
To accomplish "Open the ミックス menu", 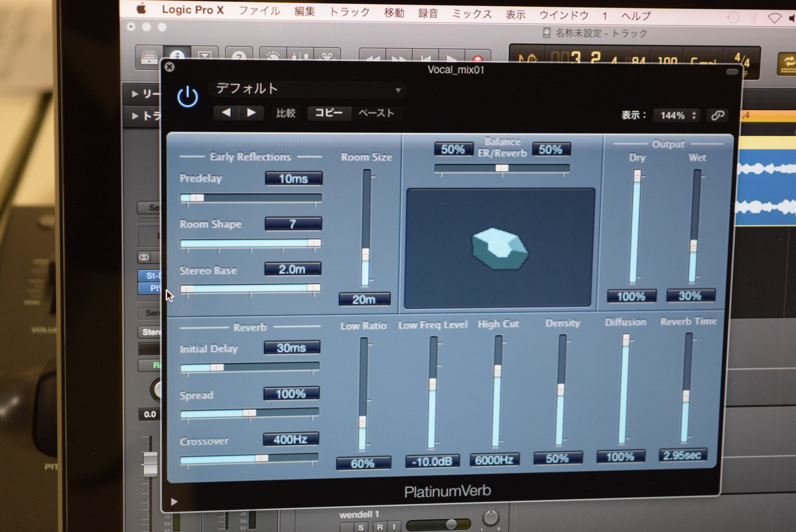I will point(472,14).
